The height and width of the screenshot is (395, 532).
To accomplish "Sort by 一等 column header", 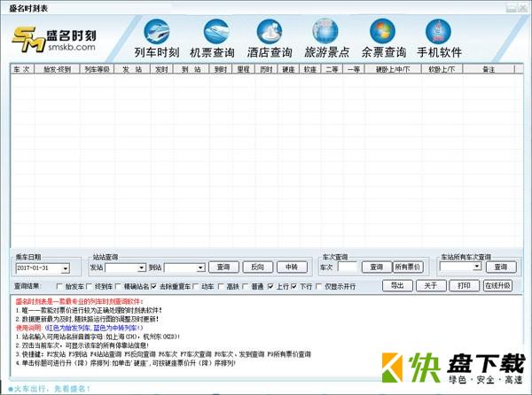I will 354,69.
